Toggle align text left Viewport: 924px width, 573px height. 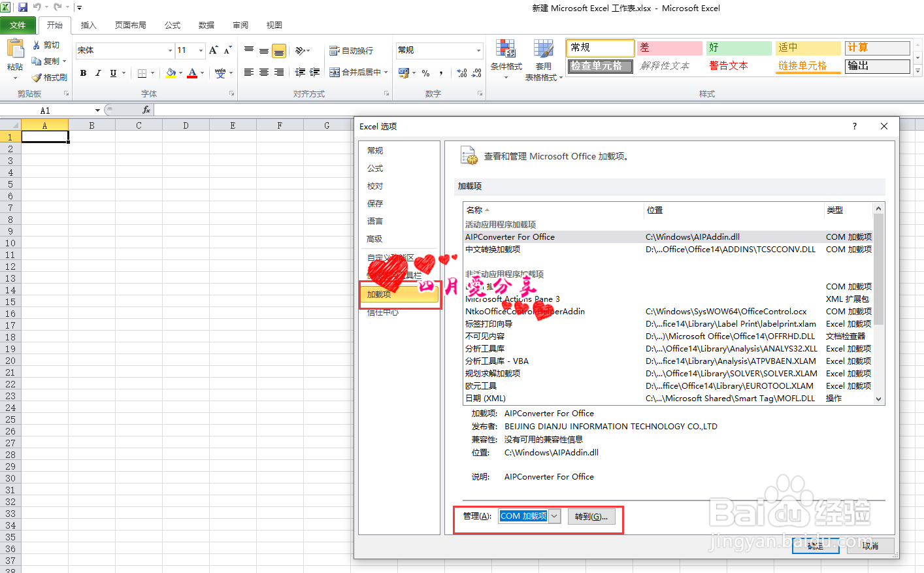249,73
